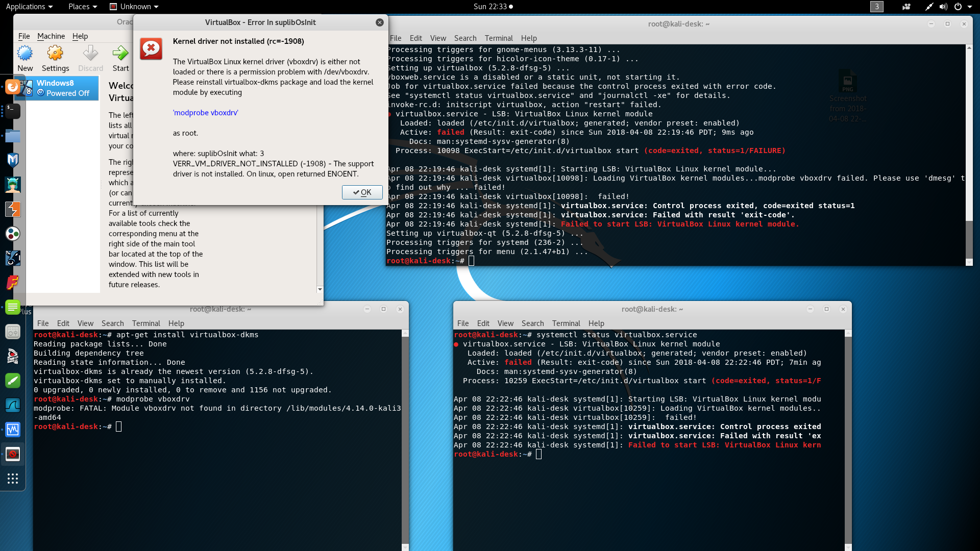Click the scroll-down arrow of VirtualBox welcome text
The image size is (980, 551).
pyautogui.click(x=320, y=289)
